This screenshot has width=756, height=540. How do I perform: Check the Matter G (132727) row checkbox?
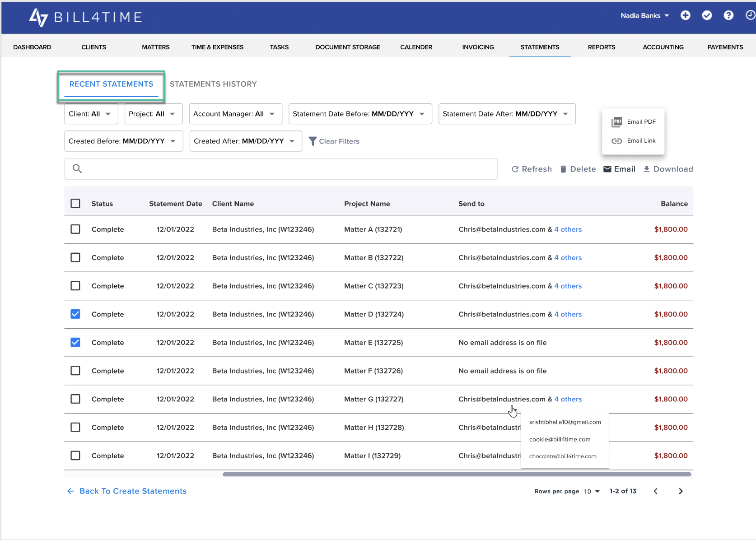75,399
